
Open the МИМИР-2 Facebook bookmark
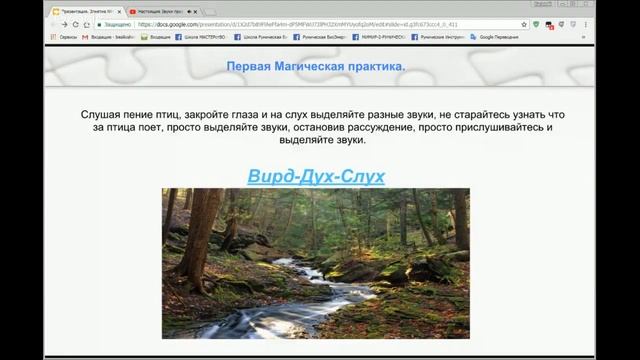[379, 37]
